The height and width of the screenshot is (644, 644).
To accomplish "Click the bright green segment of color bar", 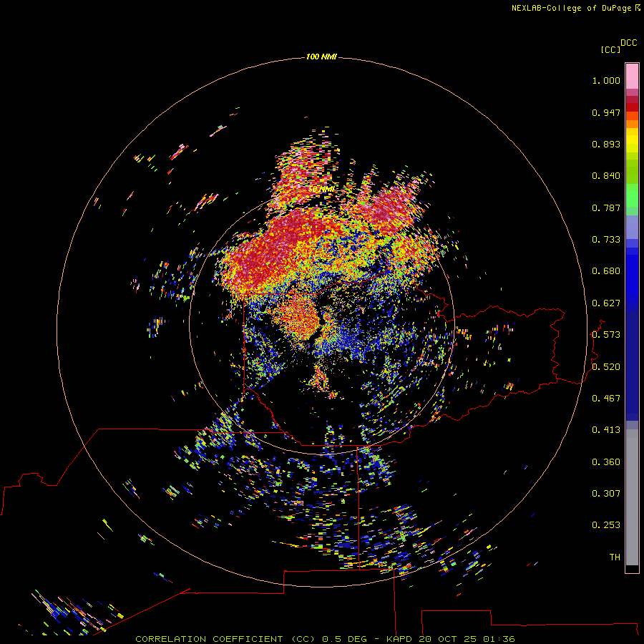I will [x=632, y=195].
